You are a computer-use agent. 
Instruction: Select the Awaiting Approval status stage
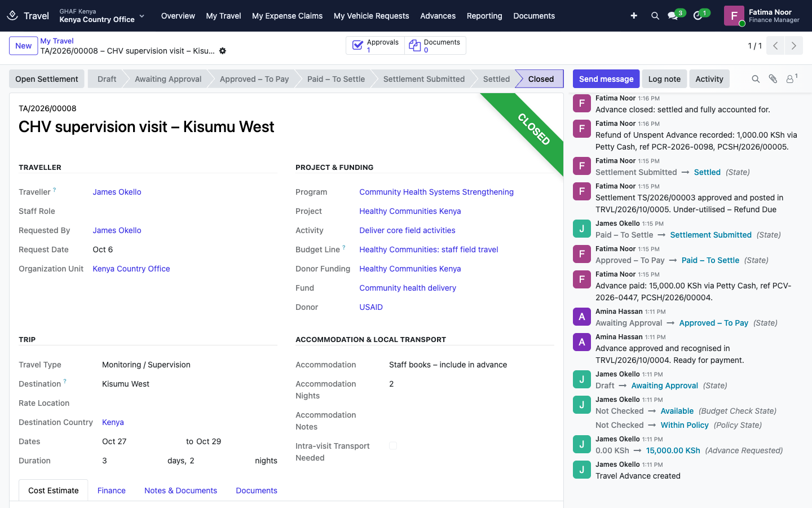168,79
